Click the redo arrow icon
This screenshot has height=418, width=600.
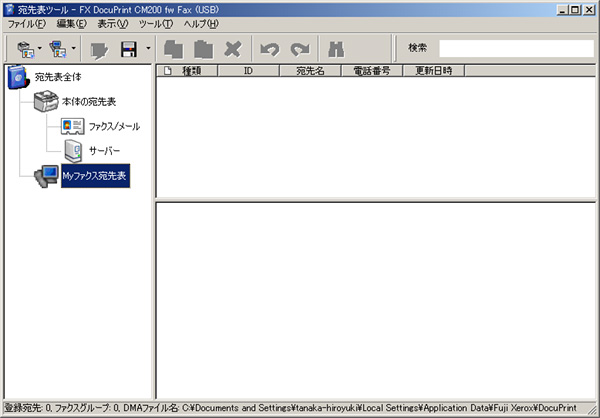[x=299, y=47]
